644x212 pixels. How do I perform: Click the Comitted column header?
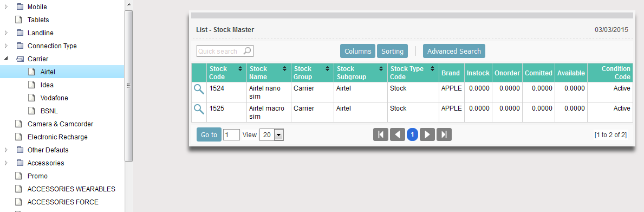(538, 73)
